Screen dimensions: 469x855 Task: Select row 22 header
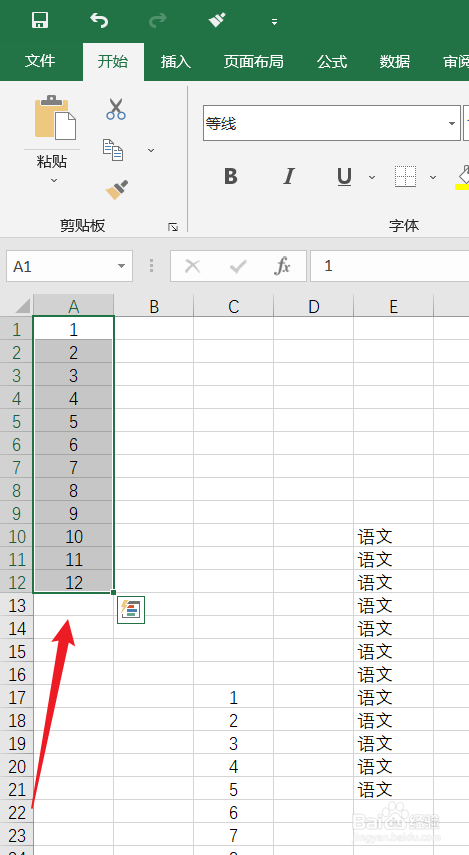coord(17,812)
